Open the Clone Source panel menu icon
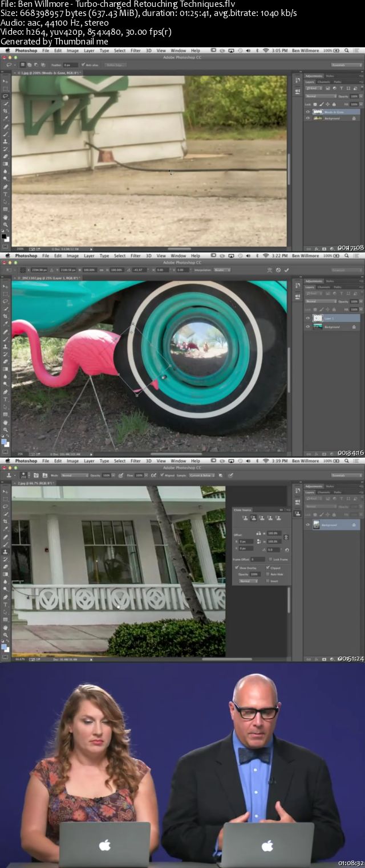The image size is (365, 868). [289, 510]
